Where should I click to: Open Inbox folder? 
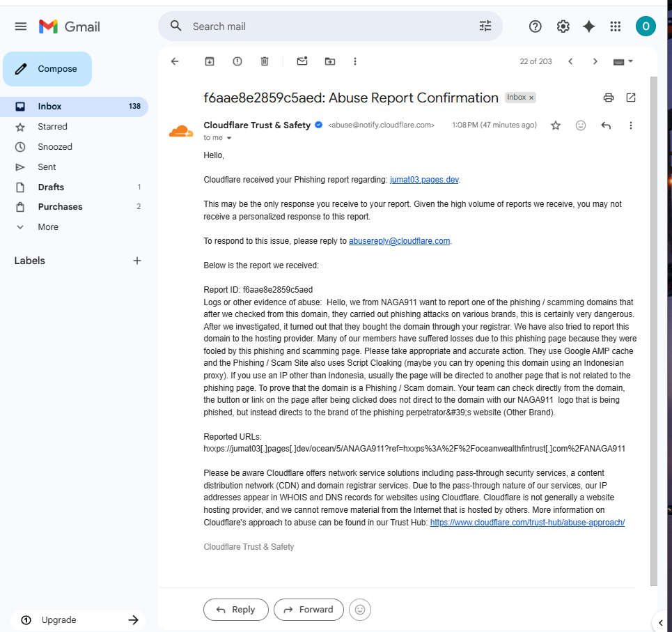[x=74, y=107]
